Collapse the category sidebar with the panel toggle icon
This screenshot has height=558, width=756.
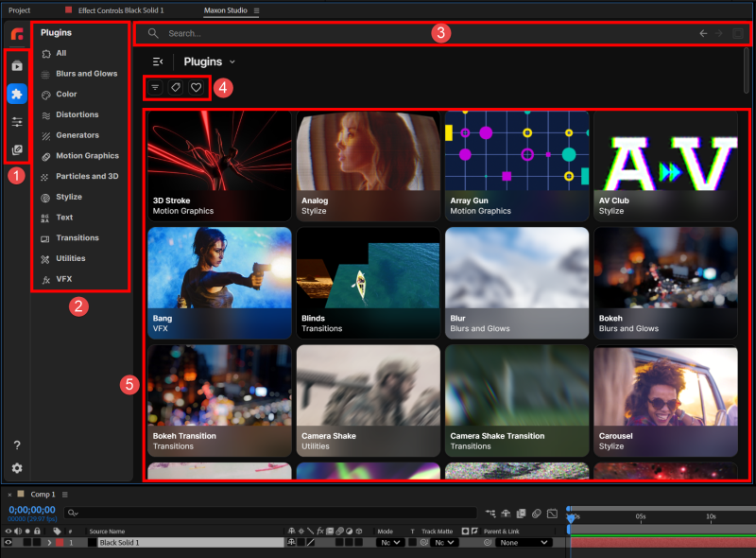[x=157, y=61]
